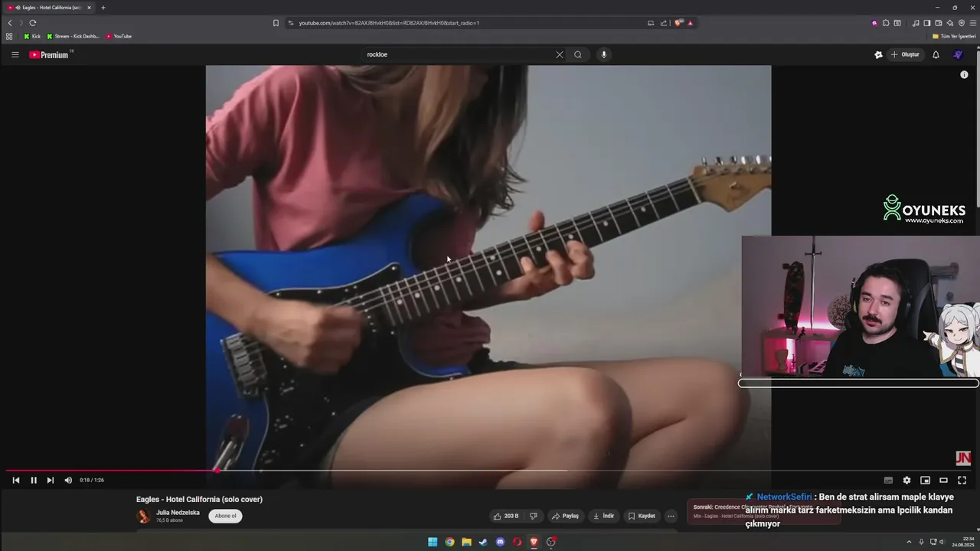Image resolution: width=980 pixels, height=551 pixels.
Task: Open Julia Nedzelska channel avatar
Action: click(144, 517)
